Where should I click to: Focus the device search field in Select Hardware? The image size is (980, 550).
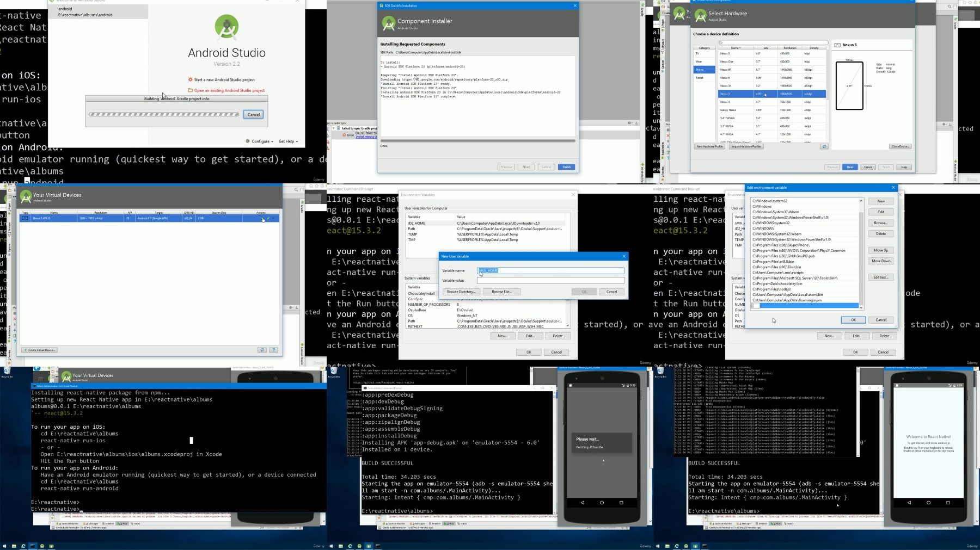point(773,42)
